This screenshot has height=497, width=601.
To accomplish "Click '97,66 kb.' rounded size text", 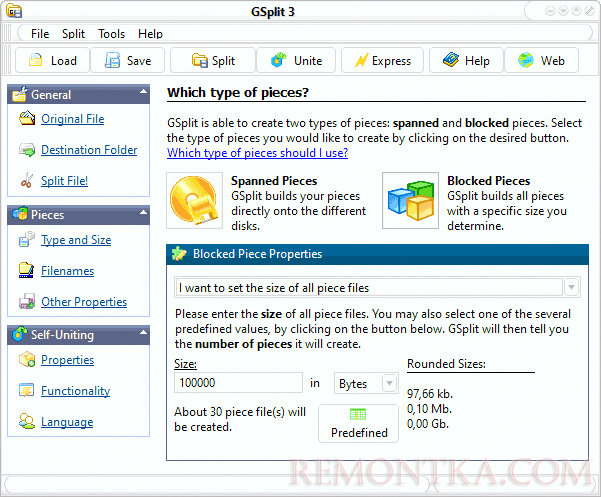I will coord(430,394).
